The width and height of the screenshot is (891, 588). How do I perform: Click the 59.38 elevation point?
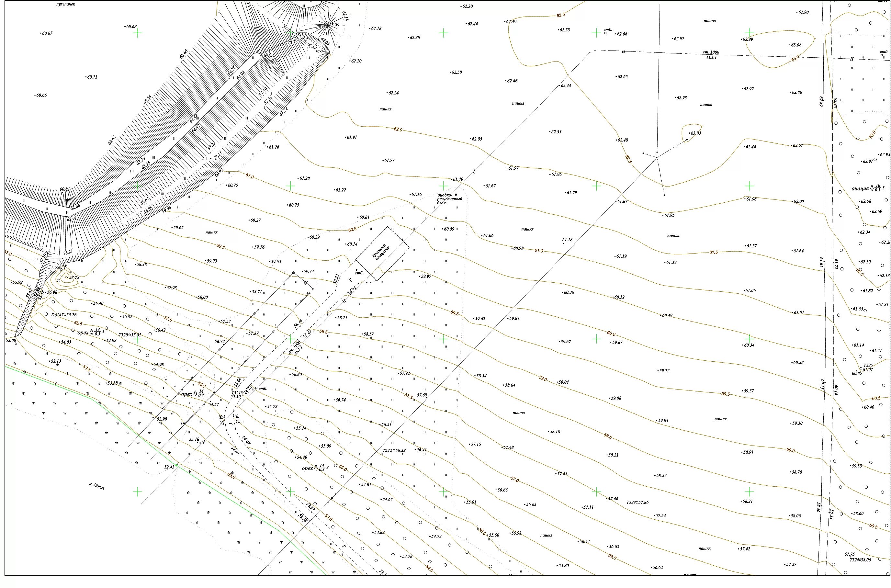click(856, 466)
